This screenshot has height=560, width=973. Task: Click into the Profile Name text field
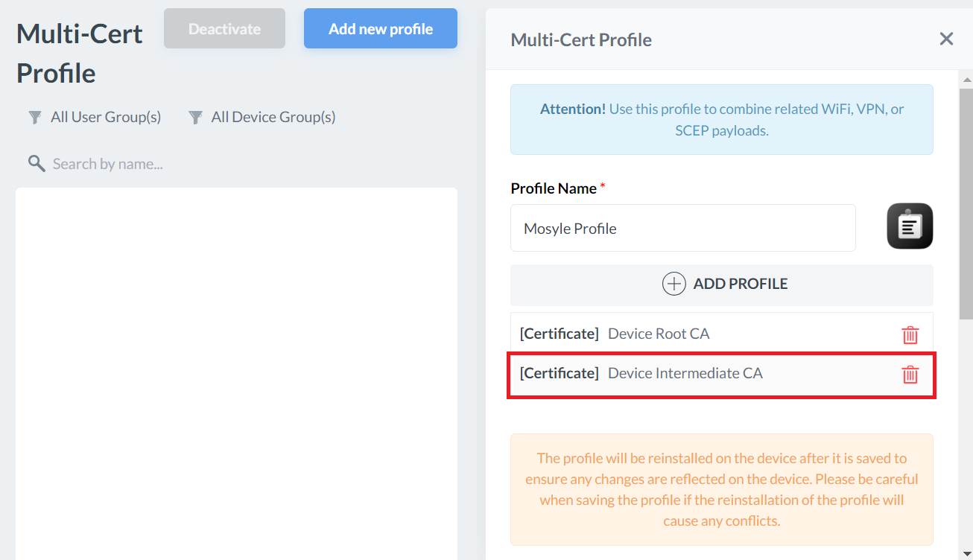(x=682, y=229)
